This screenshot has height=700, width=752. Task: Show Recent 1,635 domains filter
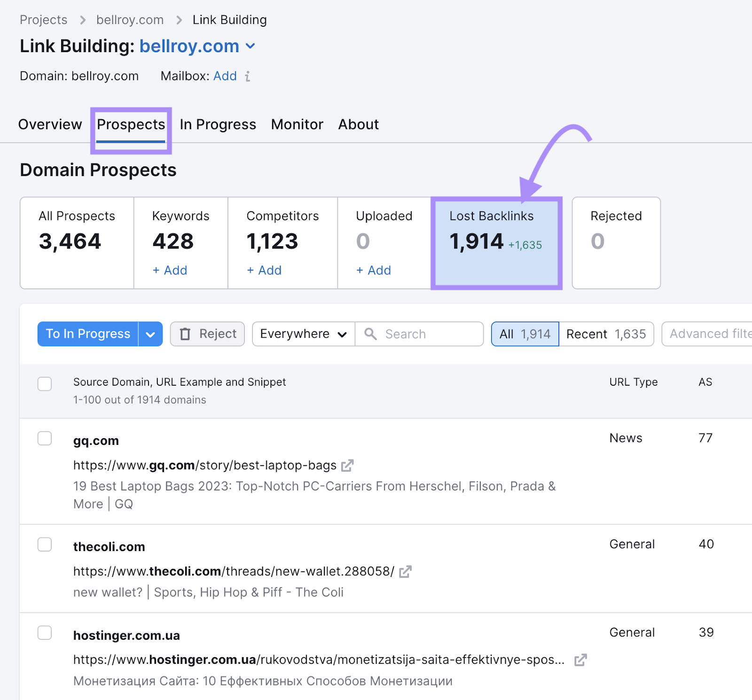[606, 334]
